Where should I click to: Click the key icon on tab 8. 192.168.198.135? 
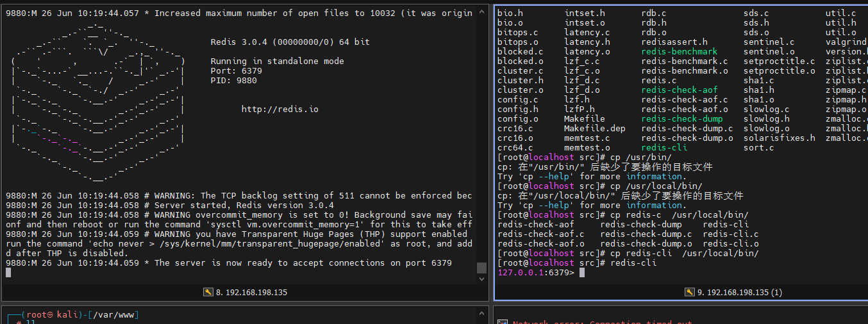click(208, 292)
